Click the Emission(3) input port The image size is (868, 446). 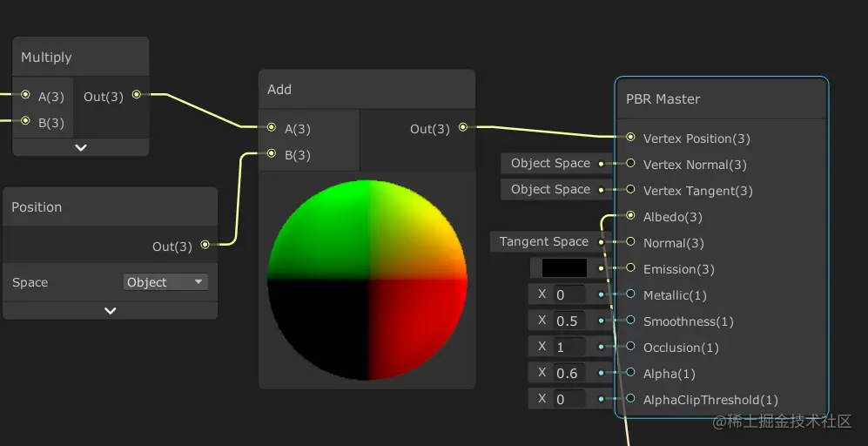(630, 267)
